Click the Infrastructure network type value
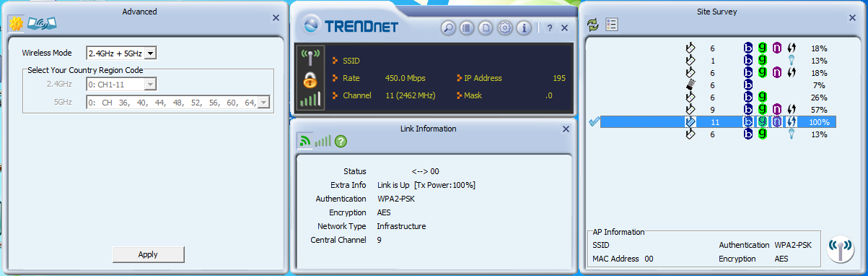This screenshot has width=868, height=276. (x=401, y=226)
